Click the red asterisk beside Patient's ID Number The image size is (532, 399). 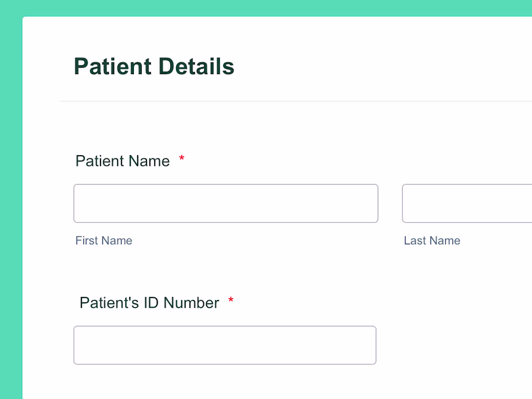[x=231, y=300]
